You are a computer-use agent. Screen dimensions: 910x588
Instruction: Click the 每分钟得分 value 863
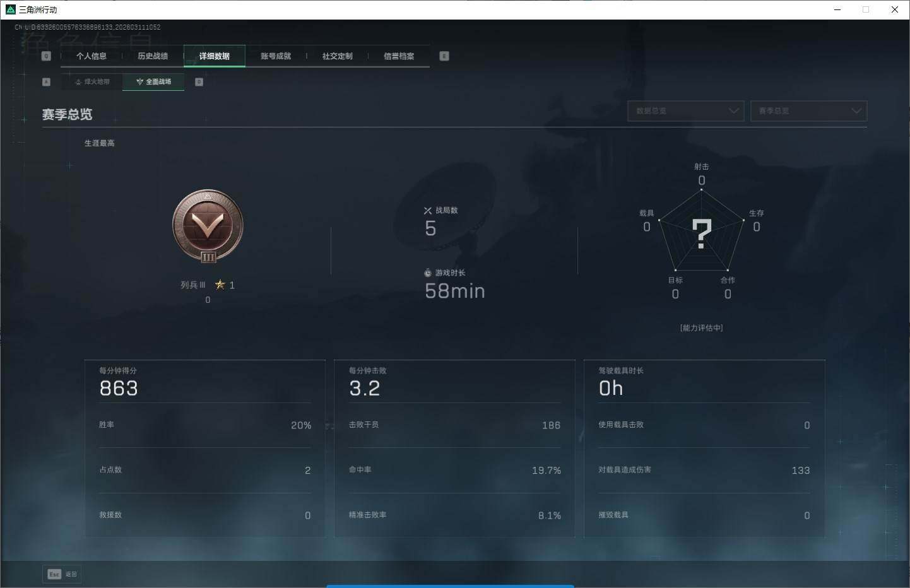[x=119, y=389]
